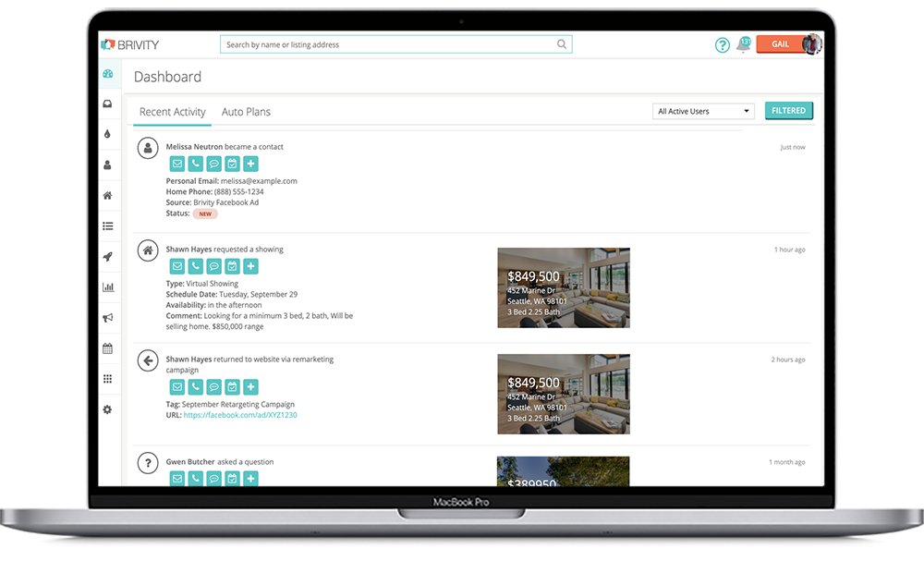
Task: Open the facebook.com/ad/XYZ1230 link
Action: pyautogui.click(x=240, y=415)
